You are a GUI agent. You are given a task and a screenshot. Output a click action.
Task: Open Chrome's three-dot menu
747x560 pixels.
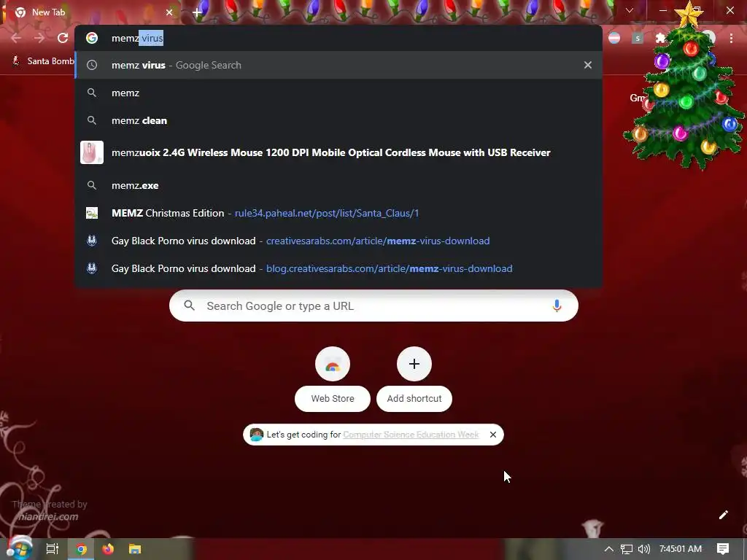pos(731,38)
